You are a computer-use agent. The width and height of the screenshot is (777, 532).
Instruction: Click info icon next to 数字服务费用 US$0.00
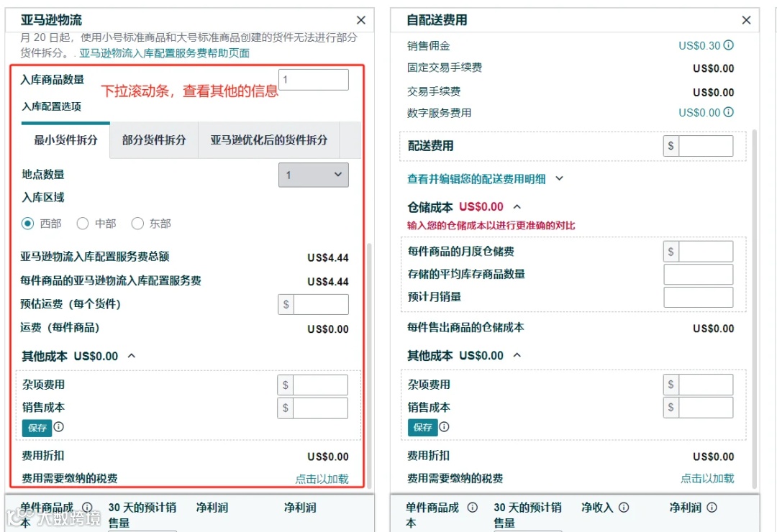[x=728, y=112]
